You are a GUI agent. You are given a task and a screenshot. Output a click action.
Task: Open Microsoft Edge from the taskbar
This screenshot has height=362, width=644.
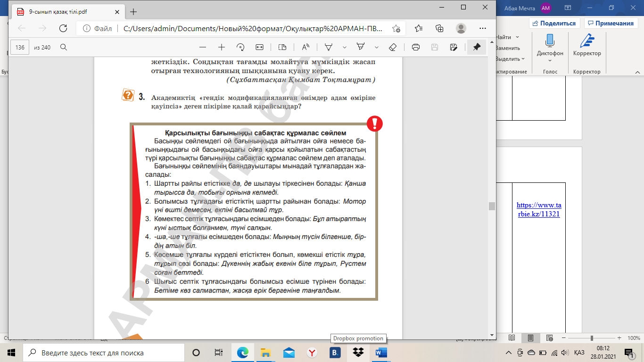tap(243, 353)
